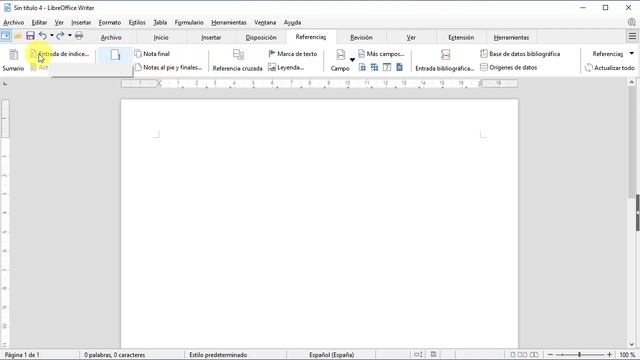Switch to the Herramientas ribbon tab
This screenshot has width=640, height=360.
tap(511, 37)
